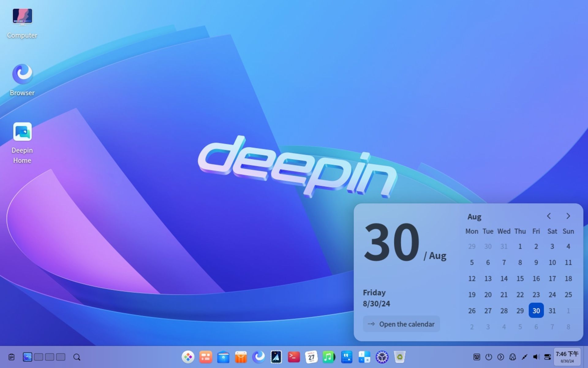Go to the next month in calendar
Viewport: 588px width, 368px height.
tap(568, 216)
